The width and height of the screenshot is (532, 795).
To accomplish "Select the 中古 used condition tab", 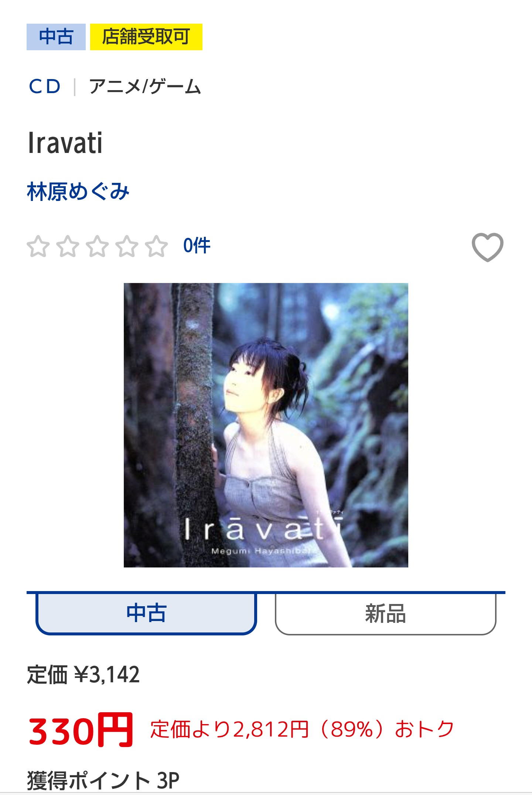I will (x=146, y=614).
